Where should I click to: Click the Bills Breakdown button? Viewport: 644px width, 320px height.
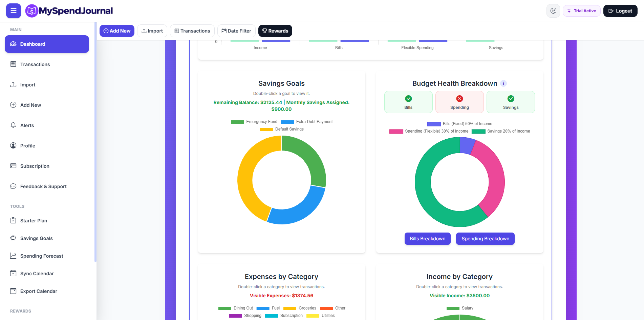427,239
